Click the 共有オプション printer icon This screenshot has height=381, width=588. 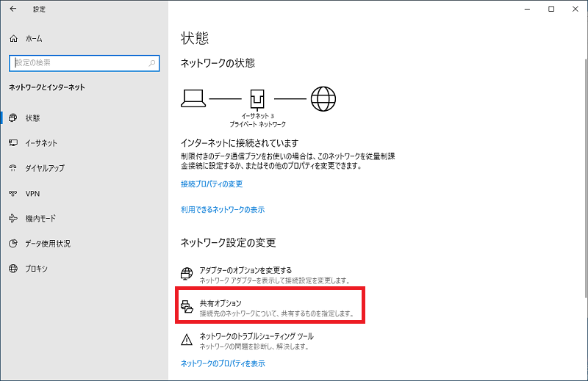(x=187, y=306)
